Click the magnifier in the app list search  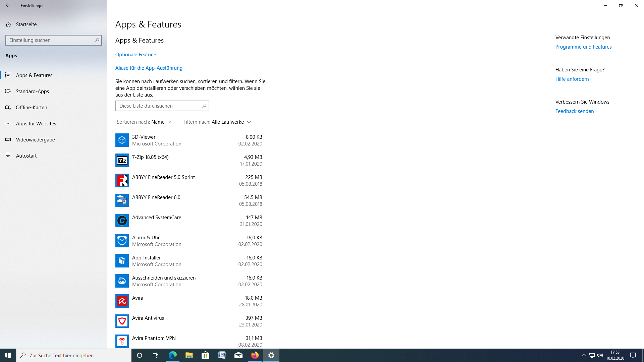(204, 106)
